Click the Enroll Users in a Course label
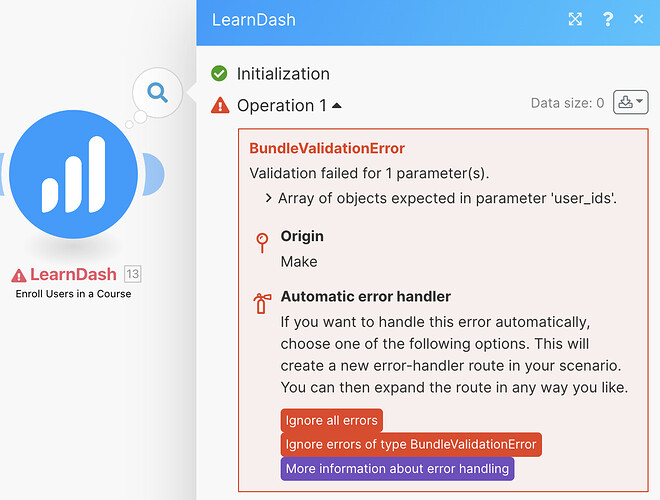This screenshot has width=660, height=500. click(73, 294)
